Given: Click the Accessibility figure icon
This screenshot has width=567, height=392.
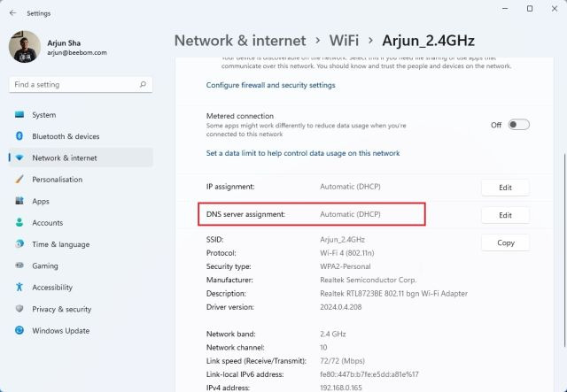Looking at the screenshot, I should coord(19,288).
